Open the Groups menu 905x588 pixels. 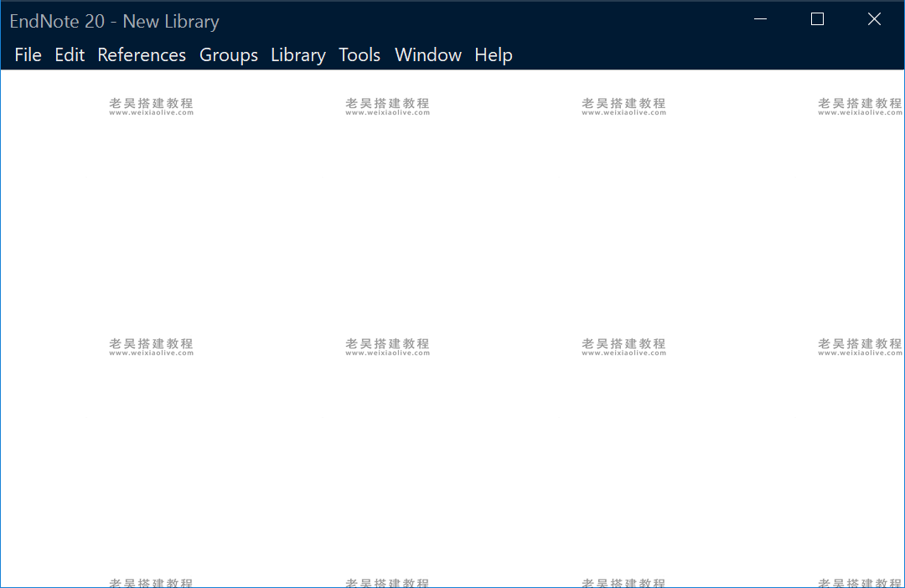click(228, 55)
